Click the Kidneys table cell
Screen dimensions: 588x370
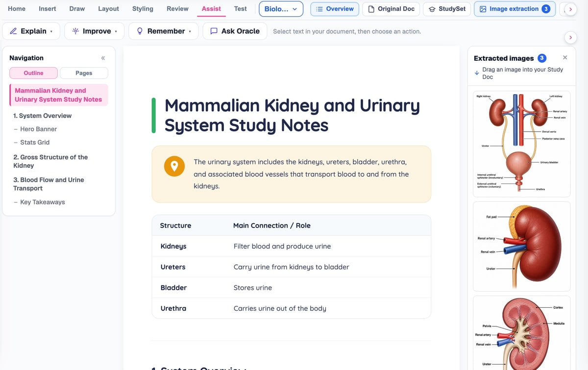click(x=173, y=246)
